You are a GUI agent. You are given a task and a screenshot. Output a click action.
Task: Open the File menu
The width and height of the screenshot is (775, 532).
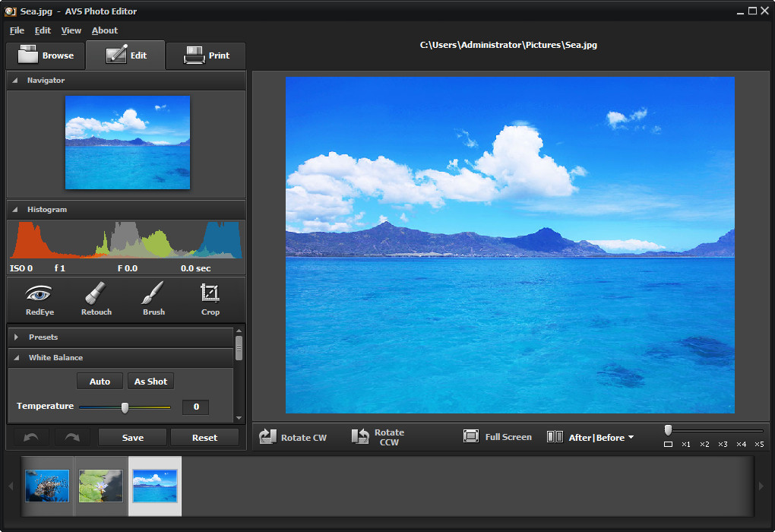tap(17, 30)
